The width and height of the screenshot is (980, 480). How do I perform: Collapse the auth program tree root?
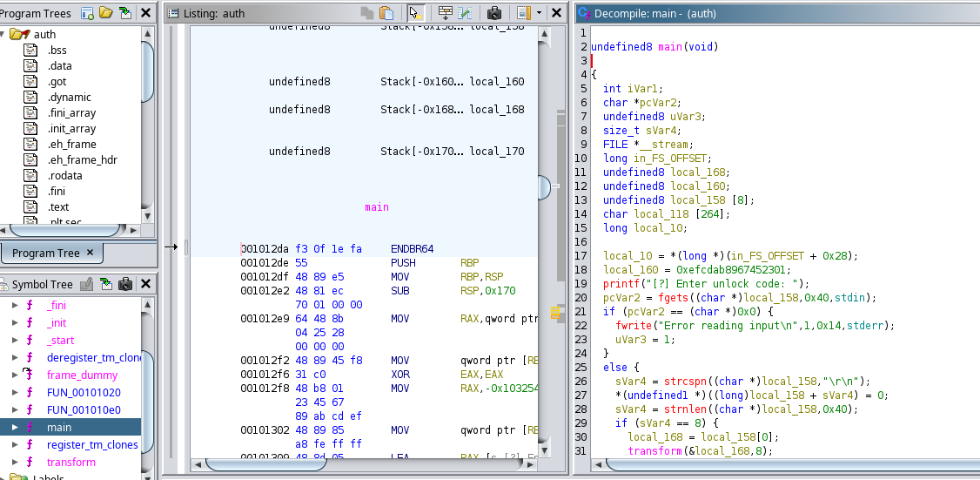pos(3,35)
